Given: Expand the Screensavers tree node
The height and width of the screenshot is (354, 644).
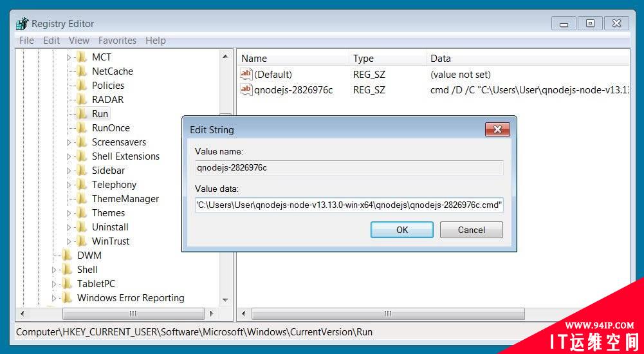Looking at the screenshot, I should 69,142.
